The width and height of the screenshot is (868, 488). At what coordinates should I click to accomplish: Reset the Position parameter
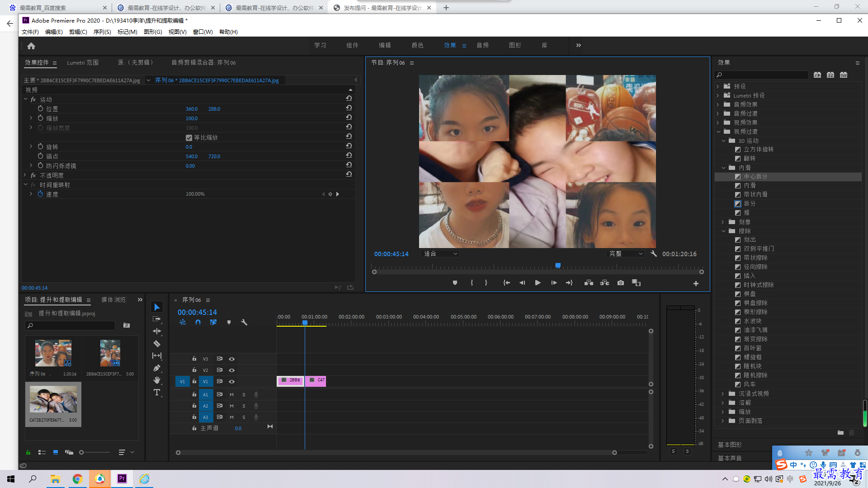click(349, 108)
